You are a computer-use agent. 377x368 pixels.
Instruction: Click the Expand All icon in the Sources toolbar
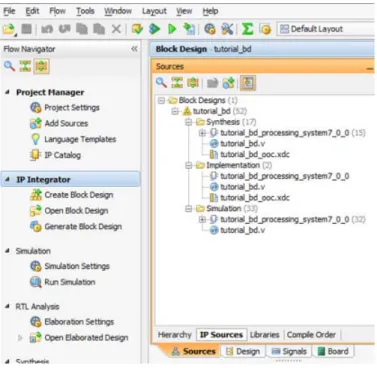click(193, 82)
